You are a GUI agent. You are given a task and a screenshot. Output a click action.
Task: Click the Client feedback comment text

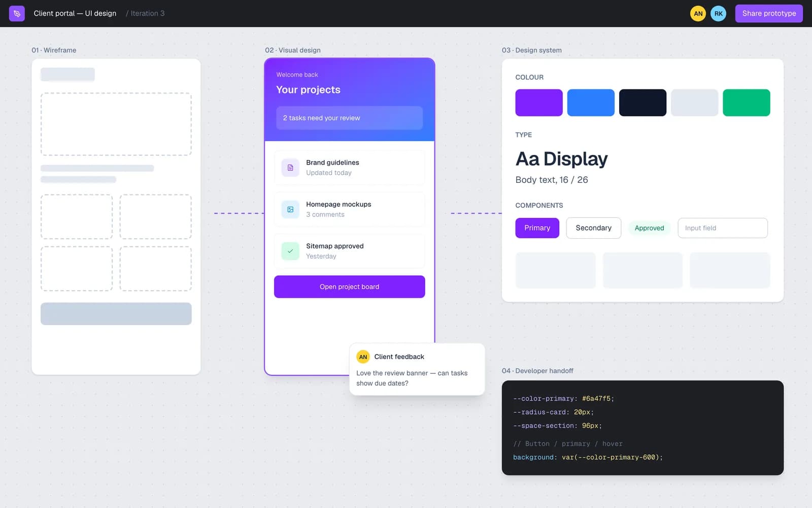(x=412, y=378)
